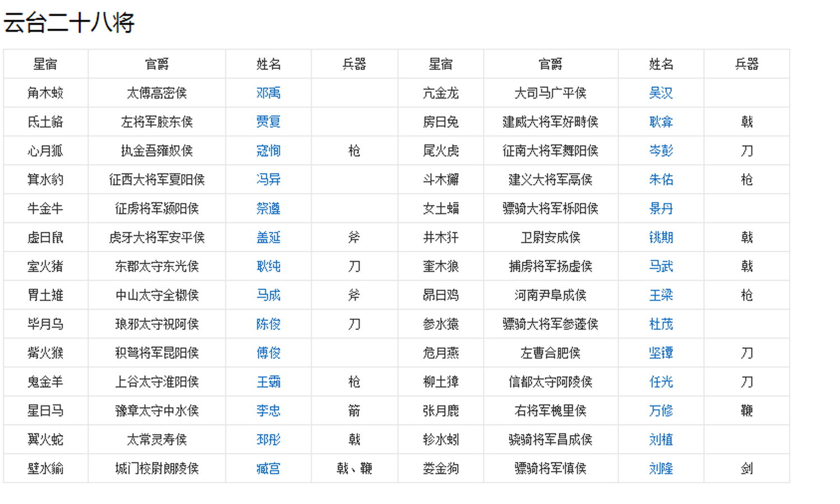Click the 马成 hyperlink
Screen dimensions: 840x504
click(x=268, y=295)
